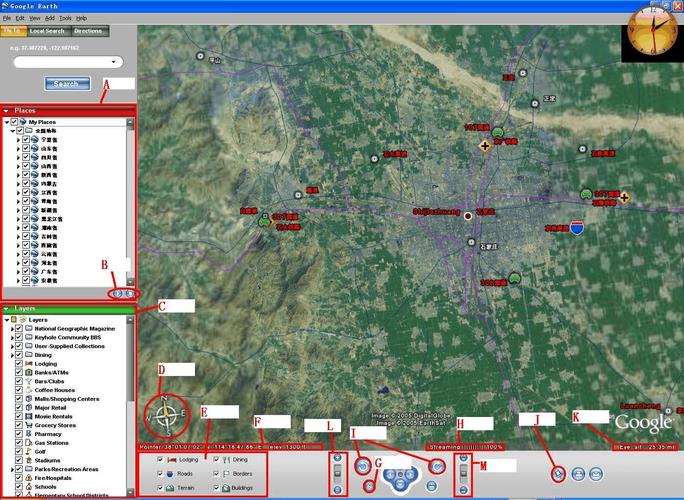Uncheck the Roads checkbox in bottom panel
684x500 pixels.
161,473
